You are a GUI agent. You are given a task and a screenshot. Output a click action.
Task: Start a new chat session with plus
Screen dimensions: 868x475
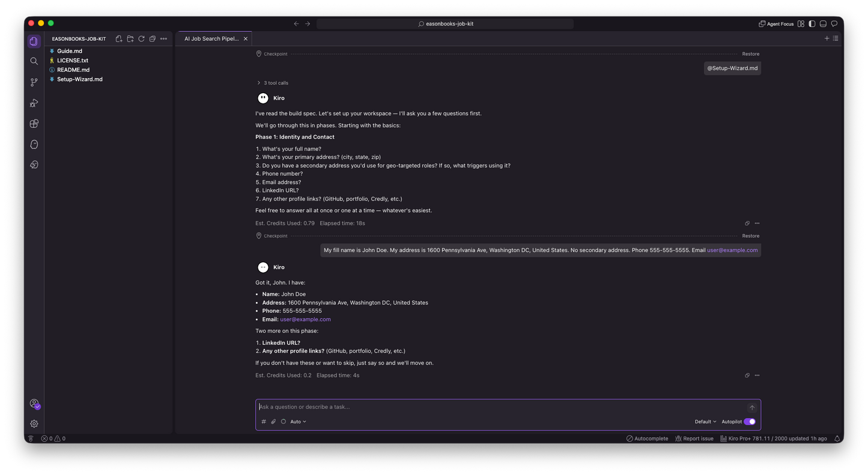827,38
